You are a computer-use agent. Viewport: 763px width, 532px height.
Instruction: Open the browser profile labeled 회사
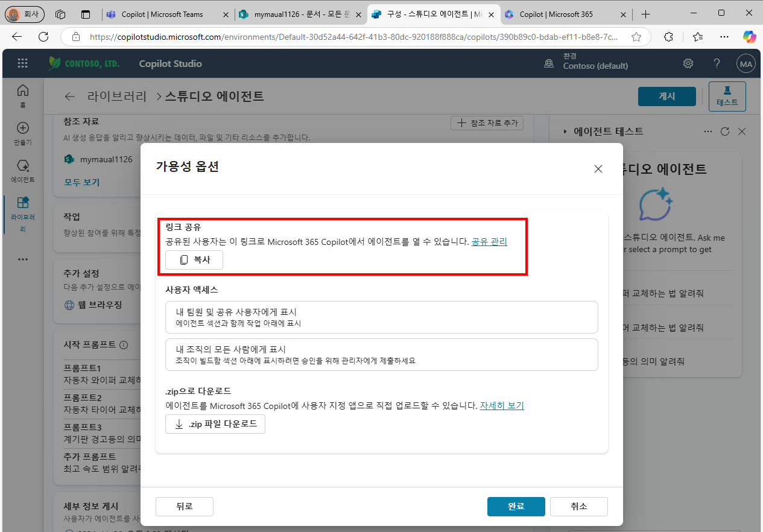[24, 14]
